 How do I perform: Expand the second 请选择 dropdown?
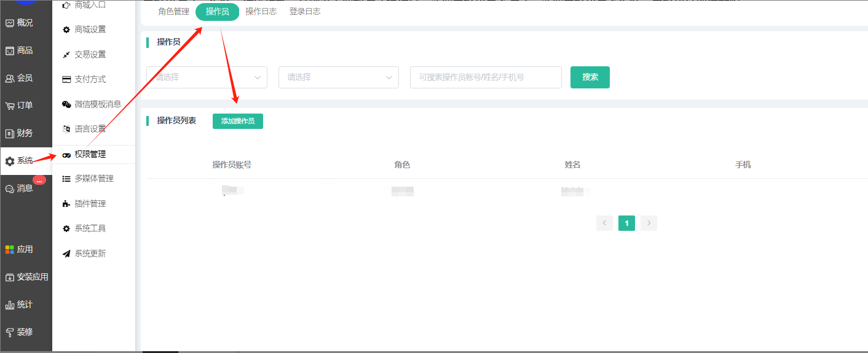coord(338,77)
